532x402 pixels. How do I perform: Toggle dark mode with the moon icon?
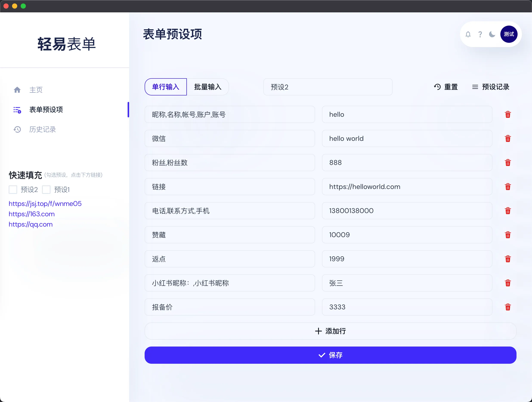point(492,34)
